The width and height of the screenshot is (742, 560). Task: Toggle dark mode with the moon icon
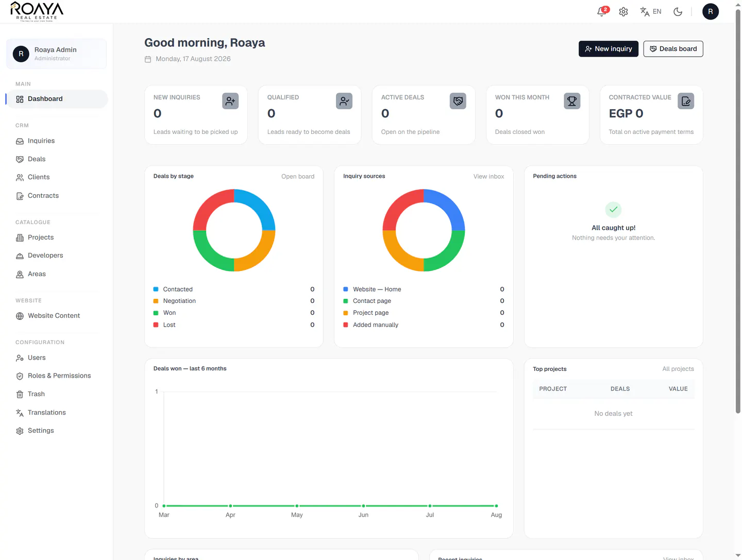point(678,11)
